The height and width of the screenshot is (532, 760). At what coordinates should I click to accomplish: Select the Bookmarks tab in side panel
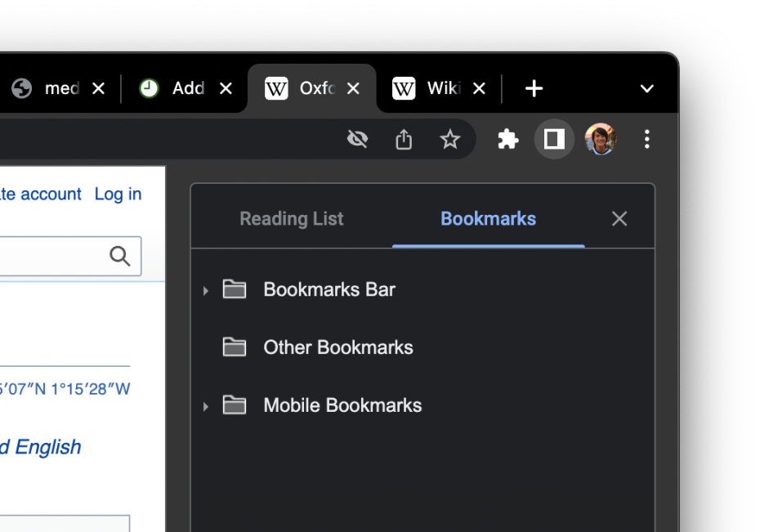[x=488, y=219]
